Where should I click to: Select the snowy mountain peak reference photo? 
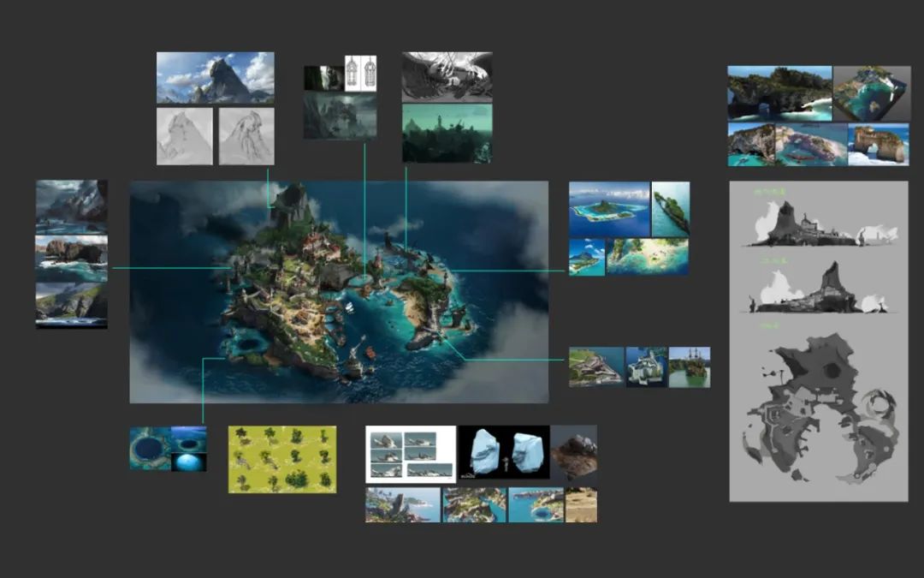[215, 77]
